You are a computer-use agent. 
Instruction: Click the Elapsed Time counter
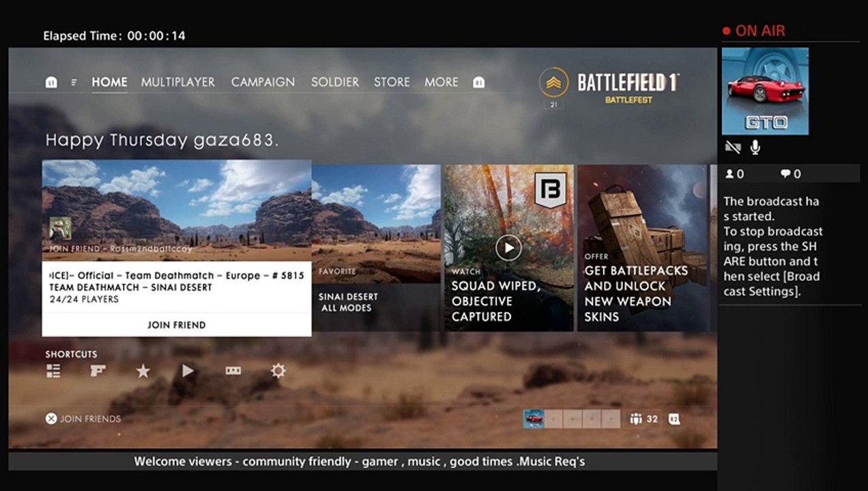(114, 35)
